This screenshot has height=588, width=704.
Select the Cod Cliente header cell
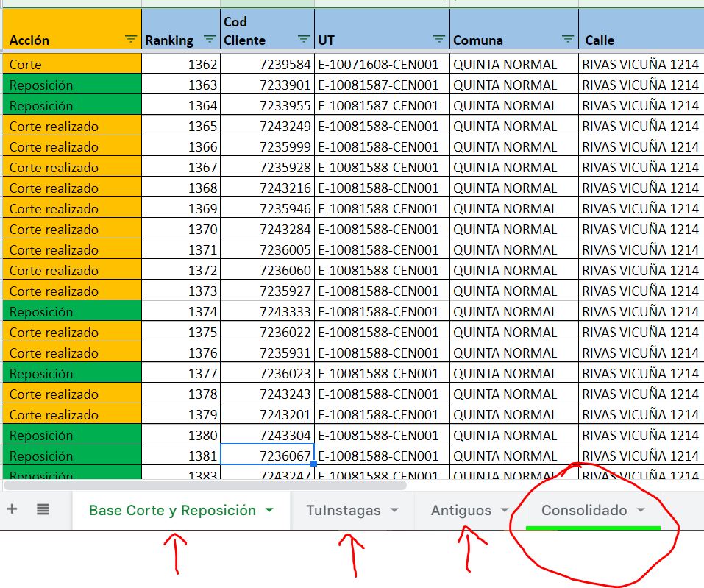click(267, 29)
